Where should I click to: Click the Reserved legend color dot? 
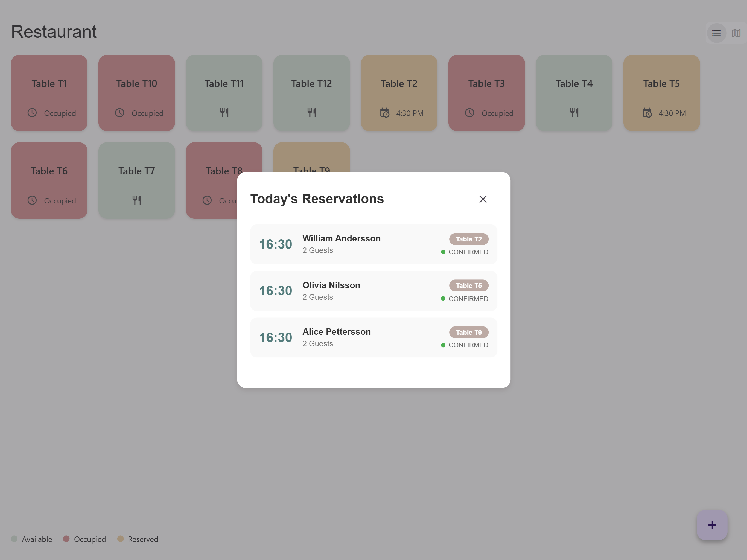point(120,539)
